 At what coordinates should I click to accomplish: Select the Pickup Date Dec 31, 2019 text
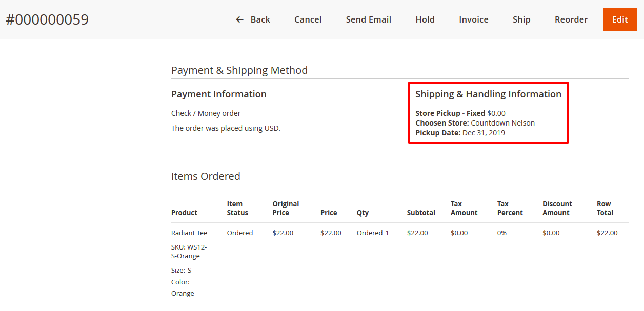point(483,133)
